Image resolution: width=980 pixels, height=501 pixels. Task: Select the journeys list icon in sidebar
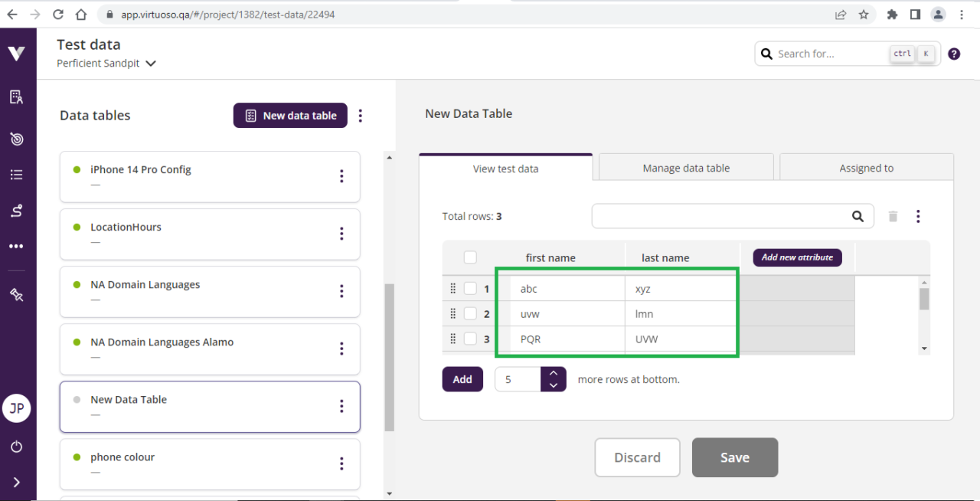click(x=17, y=174)
